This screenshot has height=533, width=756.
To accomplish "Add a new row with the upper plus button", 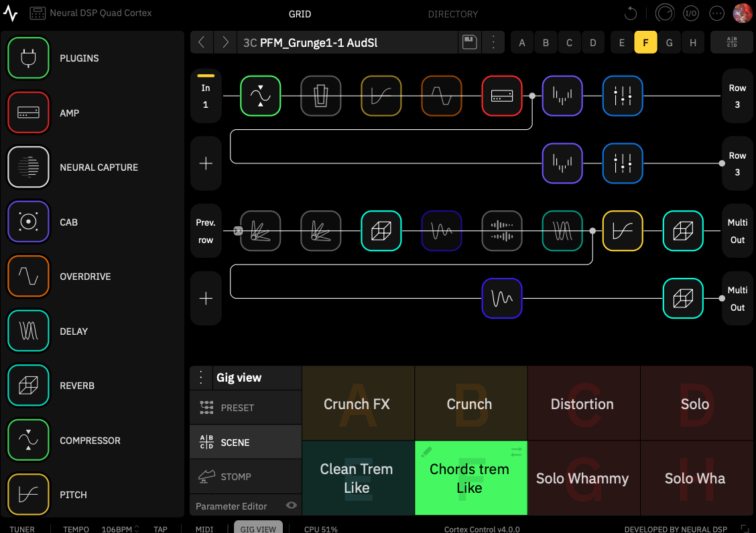I will click(x=206, y=163).
